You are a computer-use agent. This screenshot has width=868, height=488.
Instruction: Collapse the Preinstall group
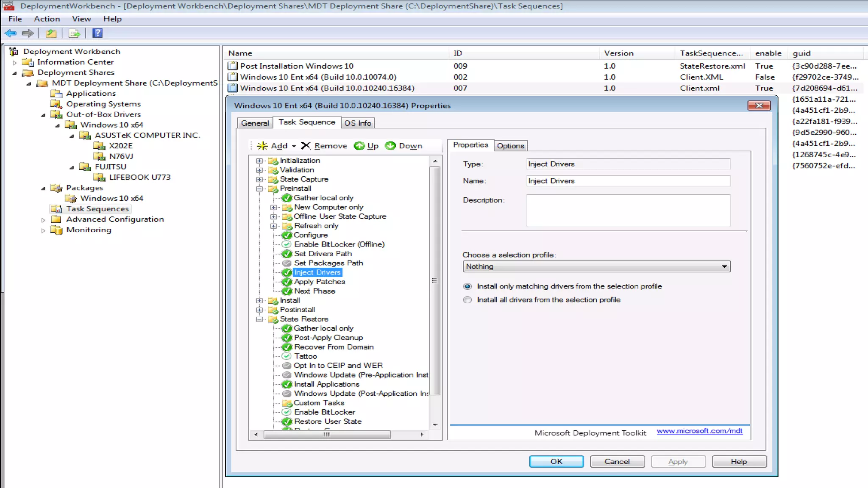click(x=259, y=189)
